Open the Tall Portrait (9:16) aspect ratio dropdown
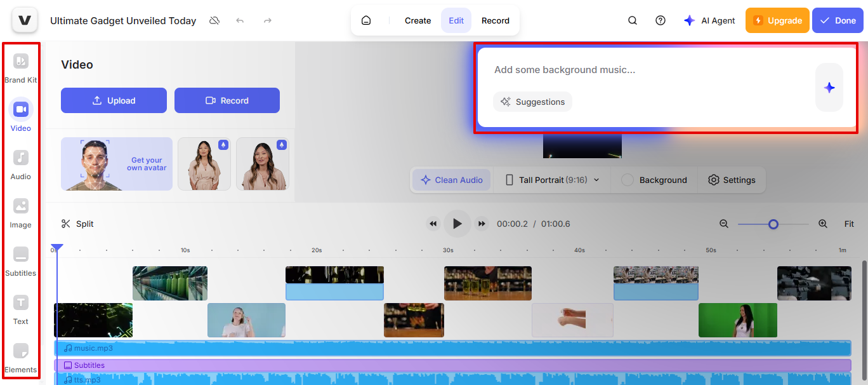This screenshot has height=385, width=868. (x=551, y=180)
